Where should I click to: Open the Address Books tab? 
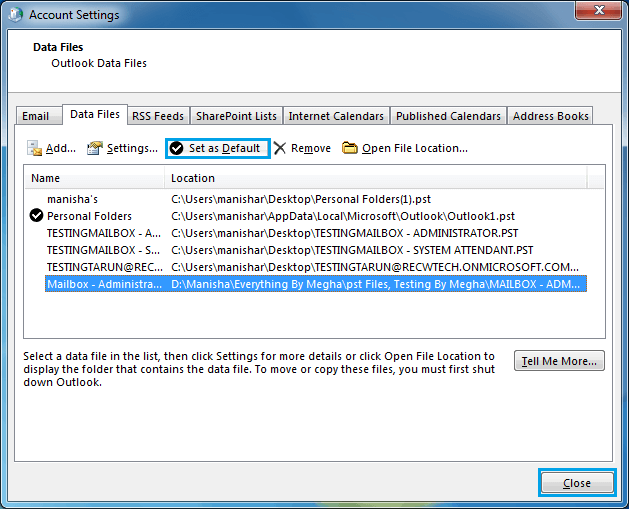(550, 116)
